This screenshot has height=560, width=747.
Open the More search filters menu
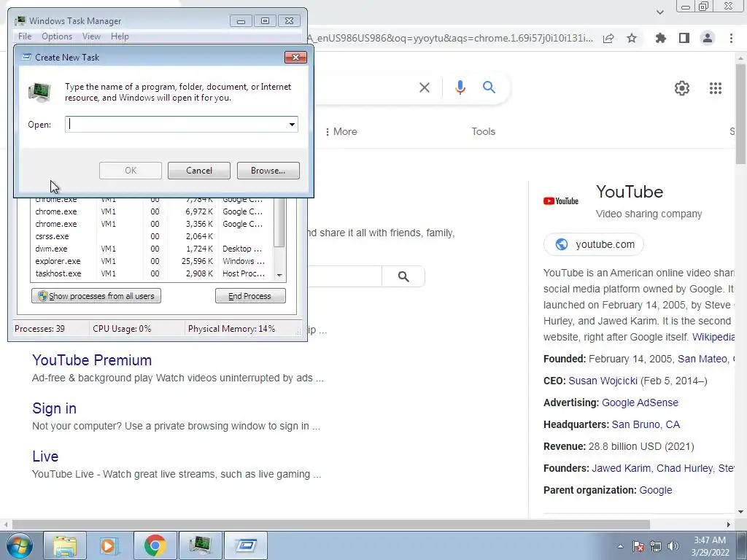pos(341,131)
